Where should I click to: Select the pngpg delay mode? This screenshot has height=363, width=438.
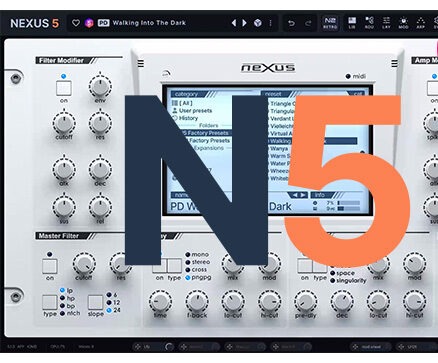coord(198,277)
